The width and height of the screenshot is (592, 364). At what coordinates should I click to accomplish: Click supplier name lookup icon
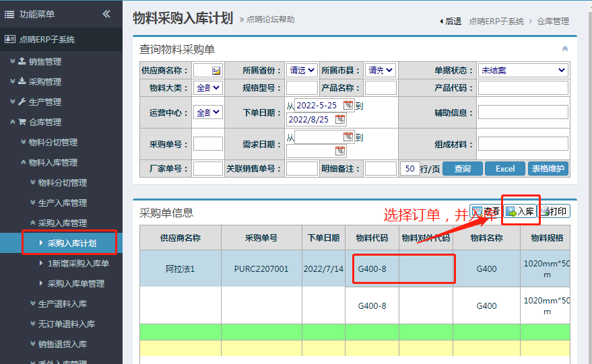216,70
